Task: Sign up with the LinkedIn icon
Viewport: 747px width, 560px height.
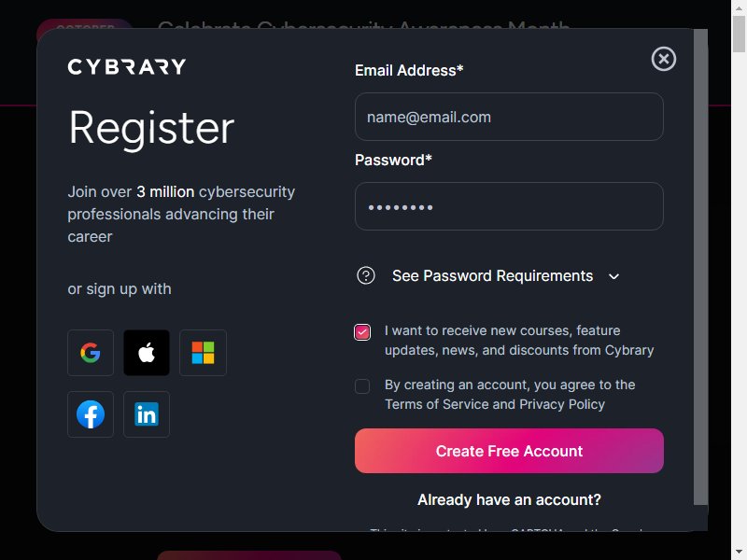Action: point(147,414)
